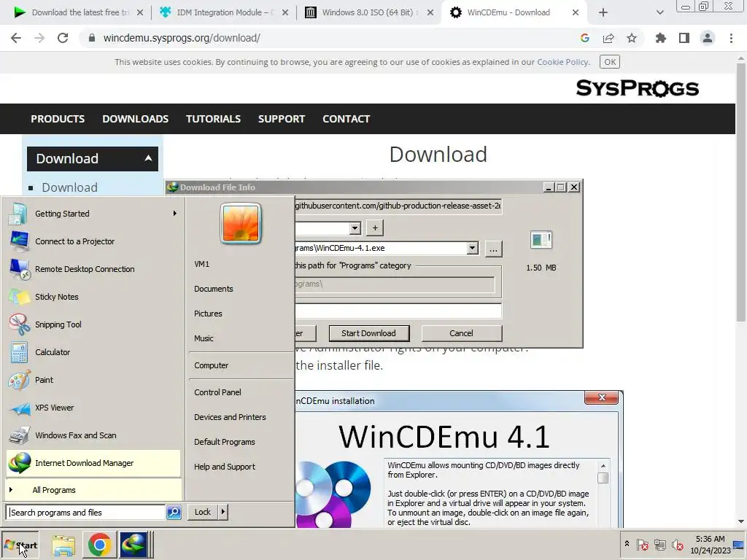
Task: Open Control Panel from Start menu
Action: (x=217, y=392)
